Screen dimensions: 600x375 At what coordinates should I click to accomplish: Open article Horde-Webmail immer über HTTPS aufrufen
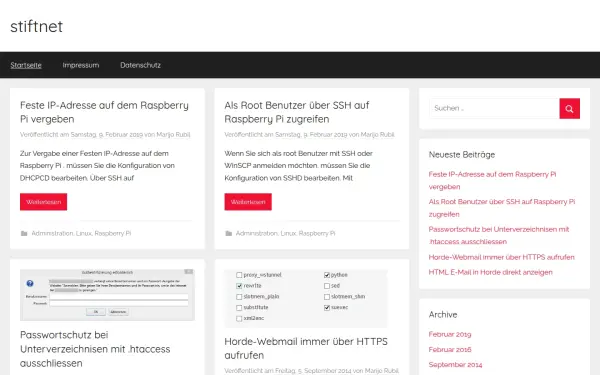[x=306, y=348]
